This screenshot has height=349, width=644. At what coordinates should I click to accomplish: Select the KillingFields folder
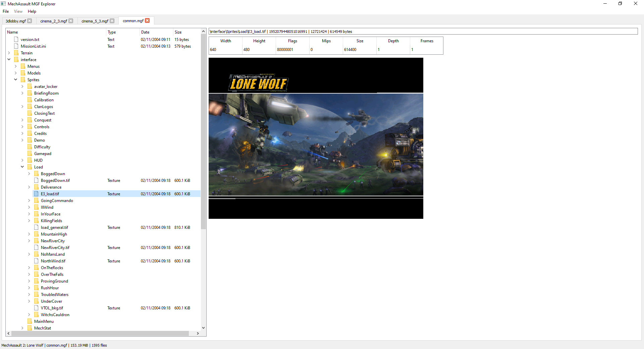(51, 221)
